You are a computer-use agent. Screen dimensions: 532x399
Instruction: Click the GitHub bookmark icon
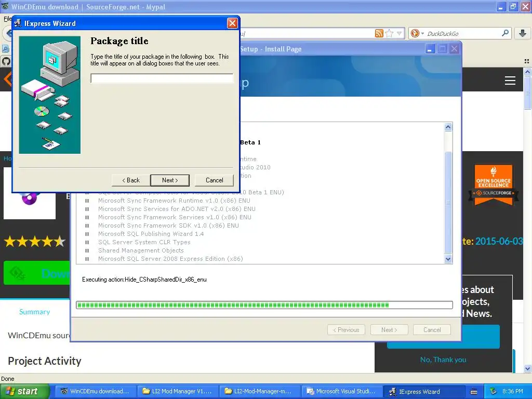click(x=6, y=61)
